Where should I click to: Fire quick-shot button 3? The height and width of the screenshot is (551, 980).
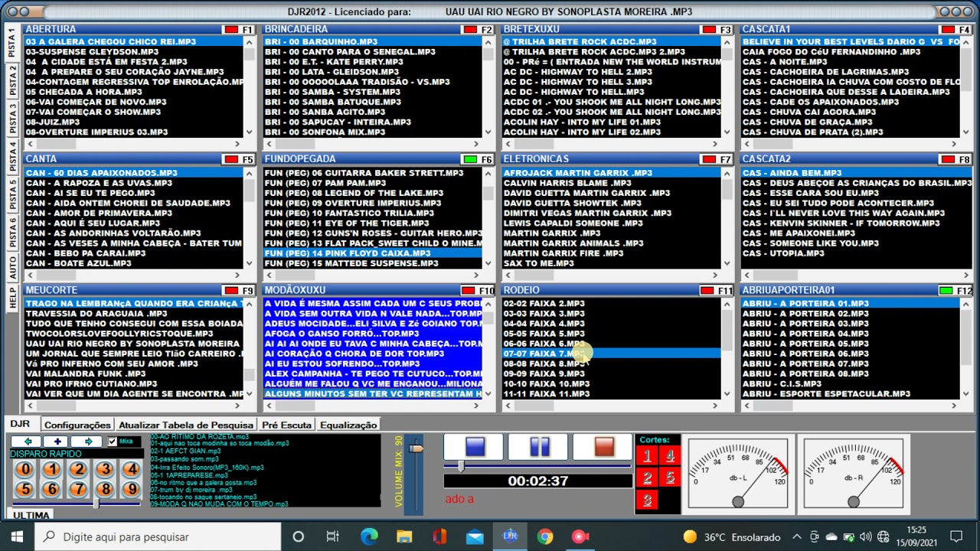[x=106, y=470]
